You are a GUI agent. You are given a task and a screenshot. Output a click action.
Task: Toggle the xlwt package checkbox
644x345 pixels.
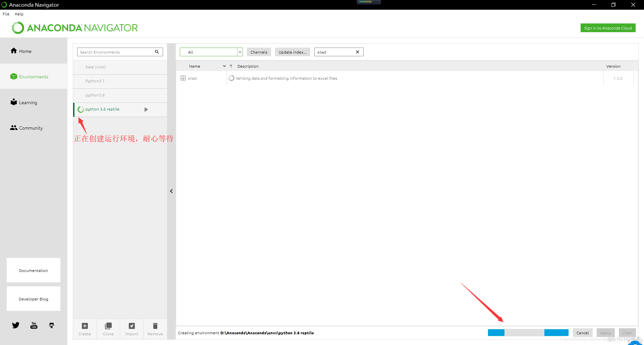(x=183, y=78)
